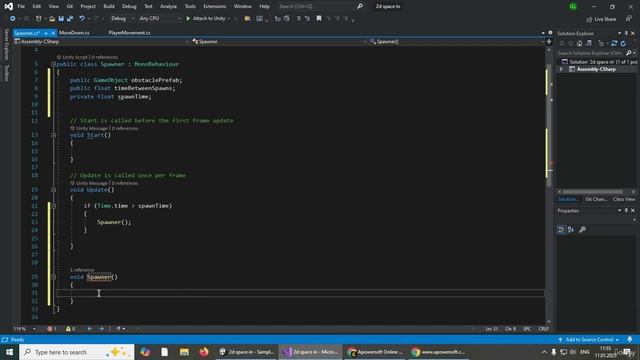
Task: Click the account avatar badge
Action: coord(573,7)
